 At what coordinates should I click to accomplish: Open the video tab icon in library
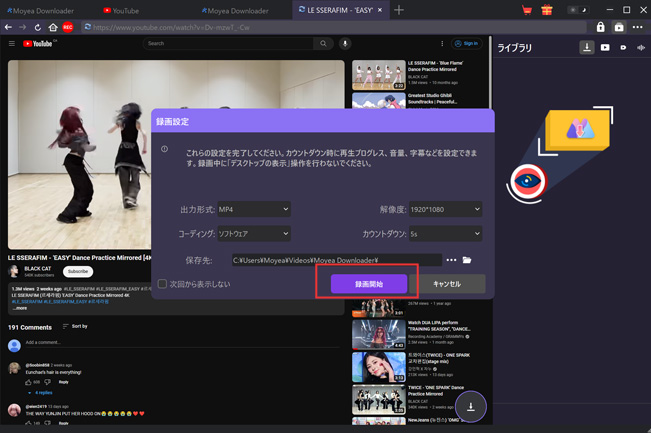click(605, 47)
